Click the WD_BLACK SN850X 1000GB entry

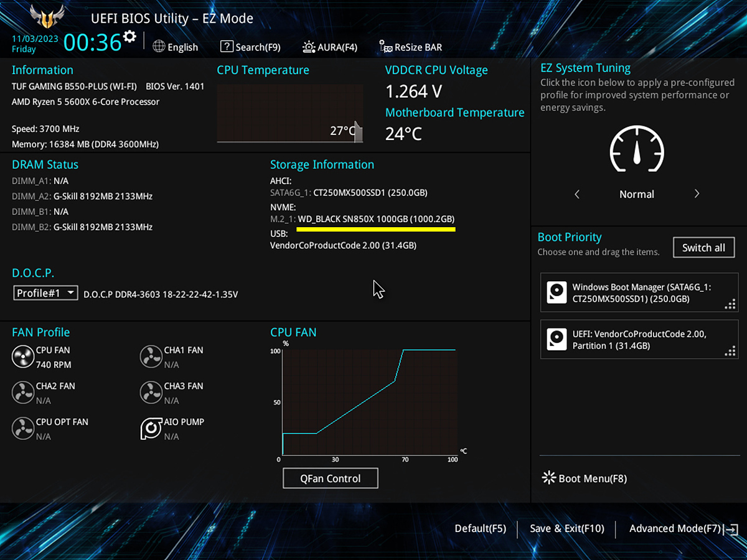coord(377,219)
